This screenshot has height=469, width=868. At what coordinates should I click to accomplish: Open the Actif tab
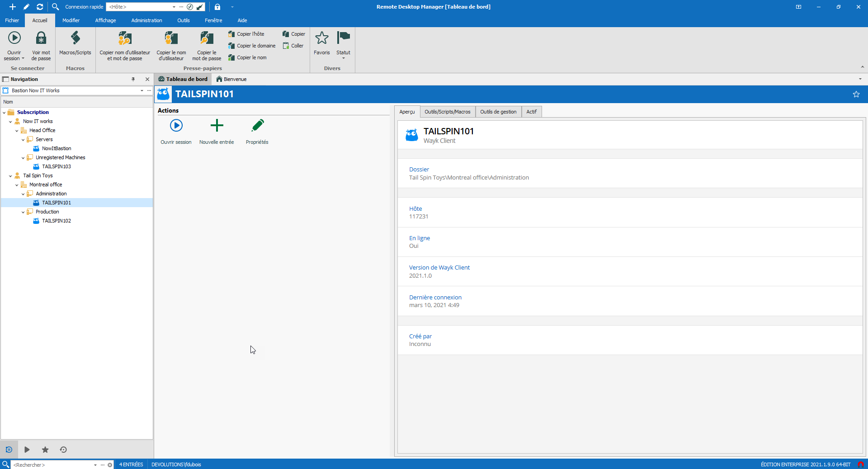coord(532,112)
